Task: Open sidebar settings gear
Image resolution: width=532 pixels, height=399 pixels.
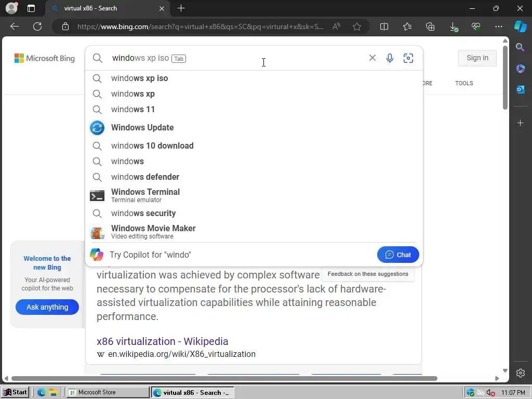Action: click(x=521, y=373)
